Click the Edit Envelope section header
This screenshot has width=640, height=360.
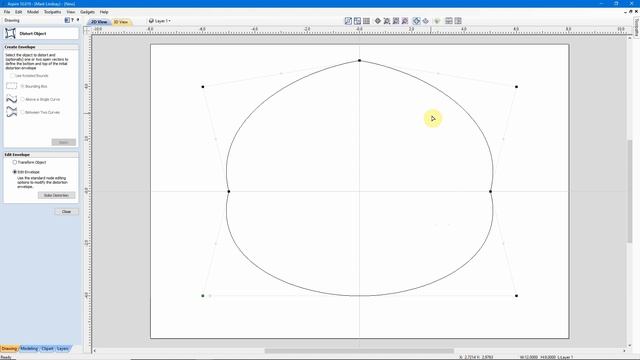coord(41,155)
